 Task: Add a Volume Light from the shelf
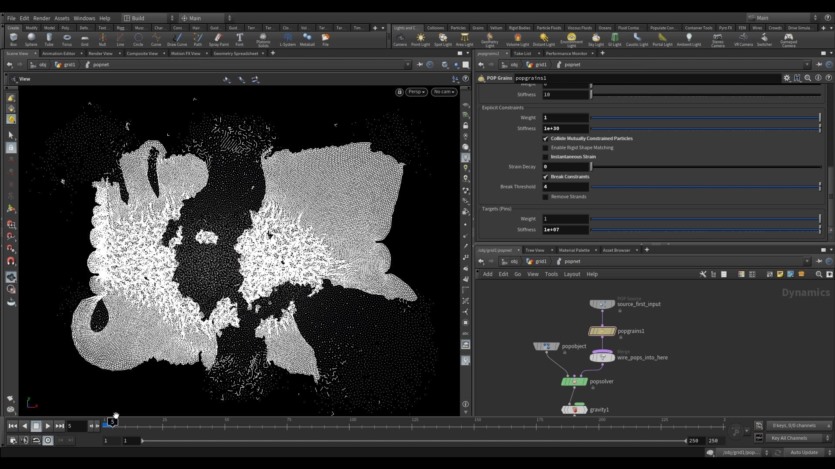click(x=517, y=39)
